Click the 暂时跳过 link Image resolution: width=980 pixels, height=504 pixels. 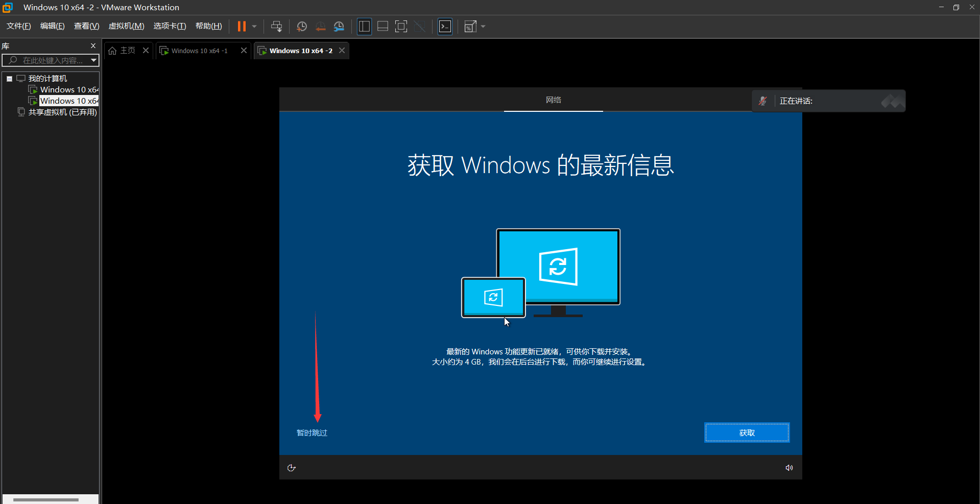pos(312,433)
